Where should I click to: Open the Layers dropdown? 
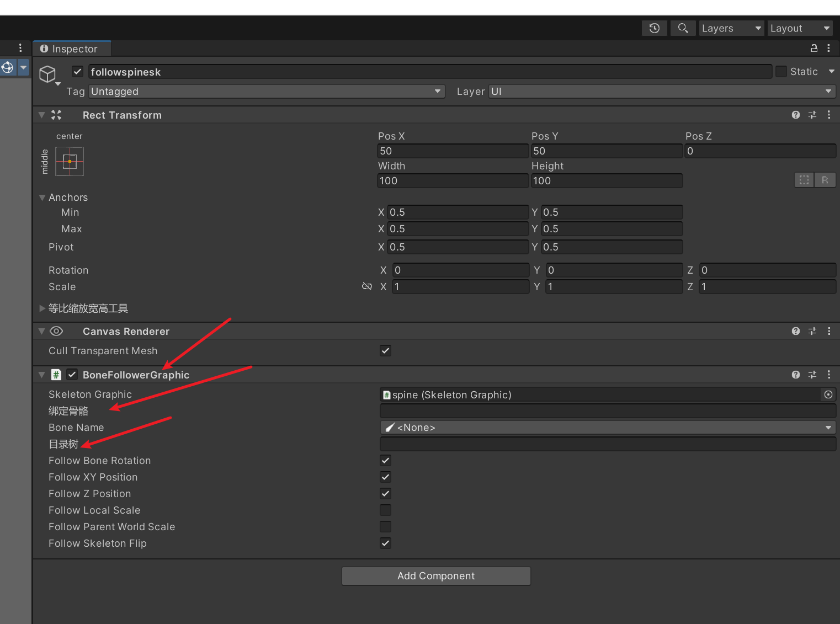(731, 28)
